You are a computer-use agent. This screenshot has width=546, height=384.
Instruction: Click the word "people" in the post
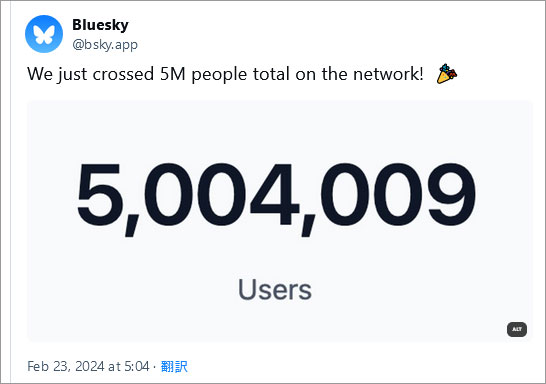coord(219,76)
